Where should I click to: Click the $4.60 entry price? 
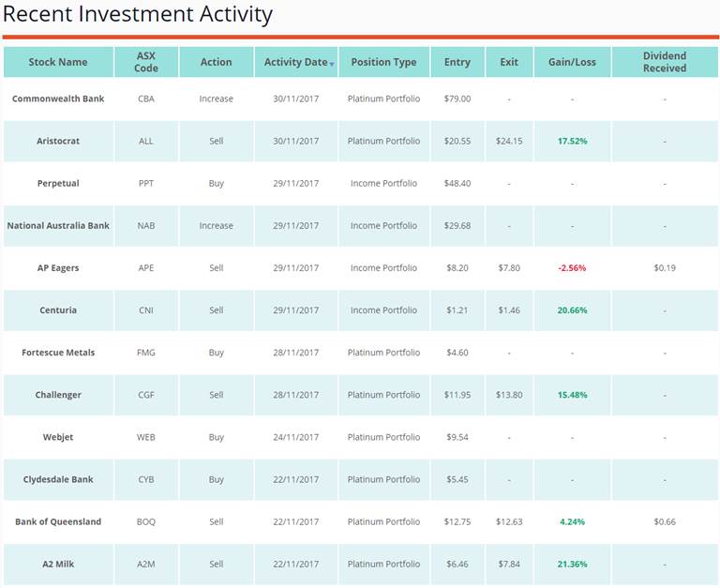[x=457, y=353]
